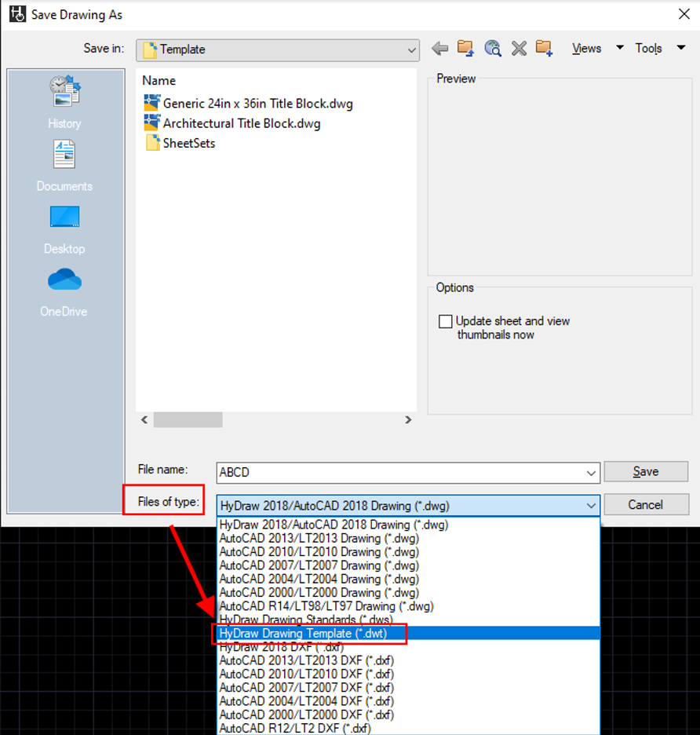Click the Name column header
This screenshot has width=700, height=735.
(x=159, y=81)
